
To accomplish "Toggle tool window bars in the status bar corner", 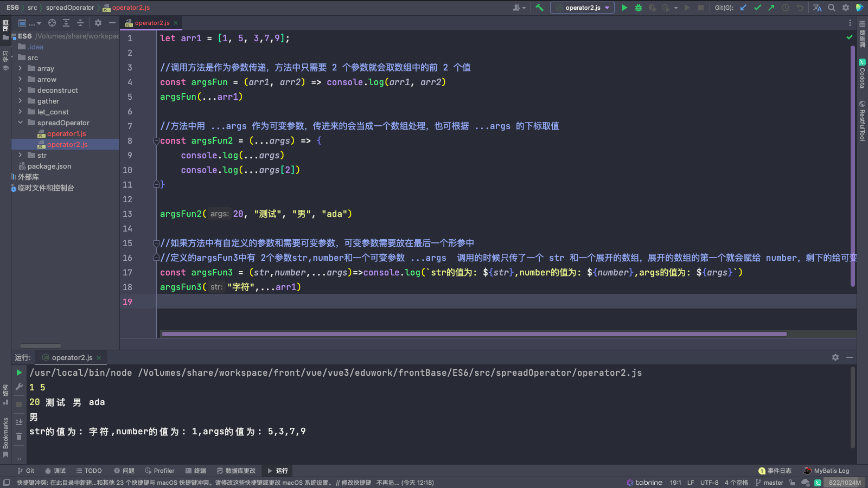I will (6, 483).
